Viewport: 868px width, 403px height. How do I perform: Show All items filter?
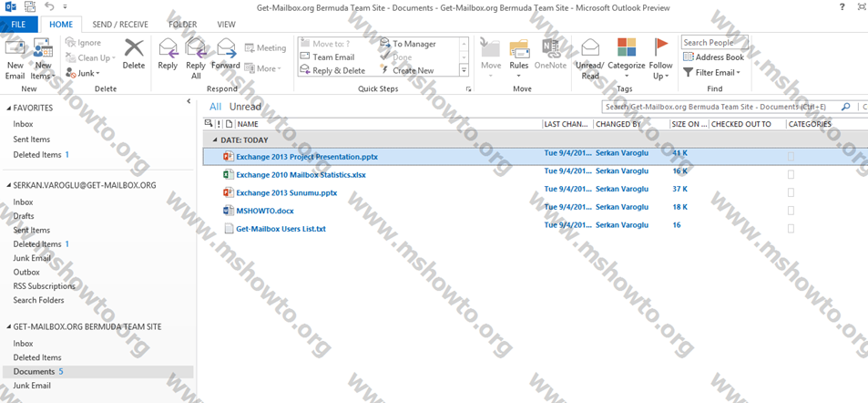[215, 107]
